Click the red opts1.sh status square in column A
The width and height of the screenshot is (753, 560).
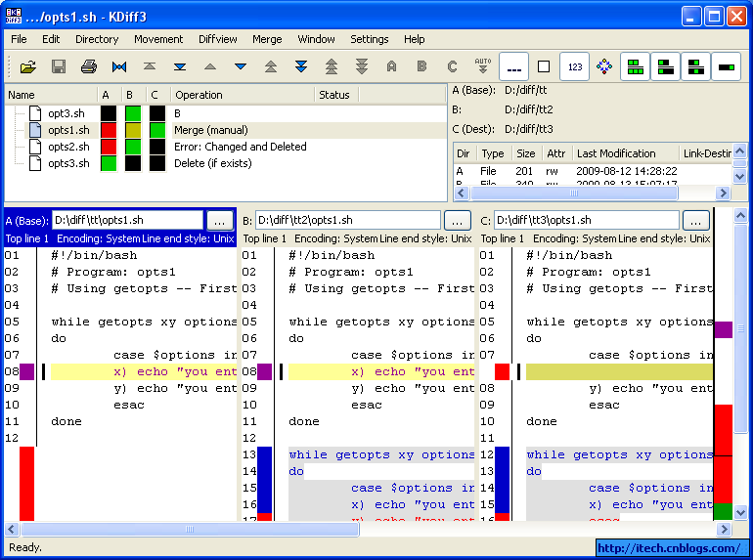pyautogui.click(x=108, y=130)
